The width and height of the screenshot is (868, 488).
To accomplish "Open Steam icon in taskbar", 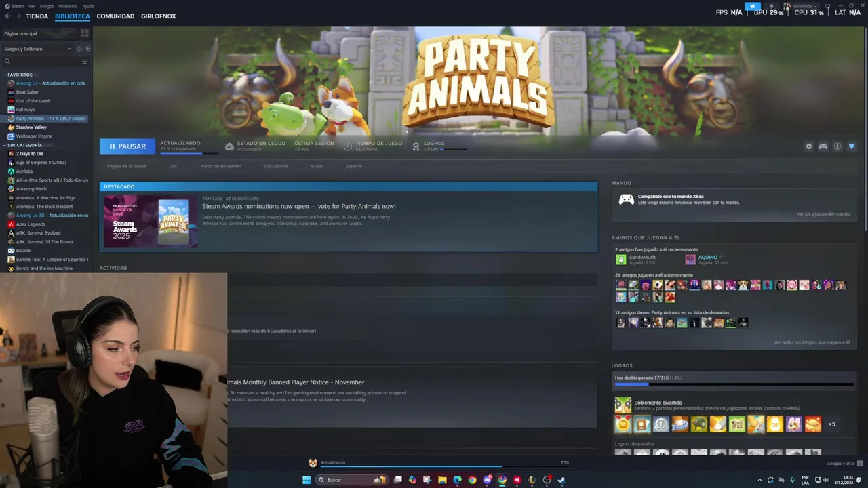I will click(x=561, y=480).
